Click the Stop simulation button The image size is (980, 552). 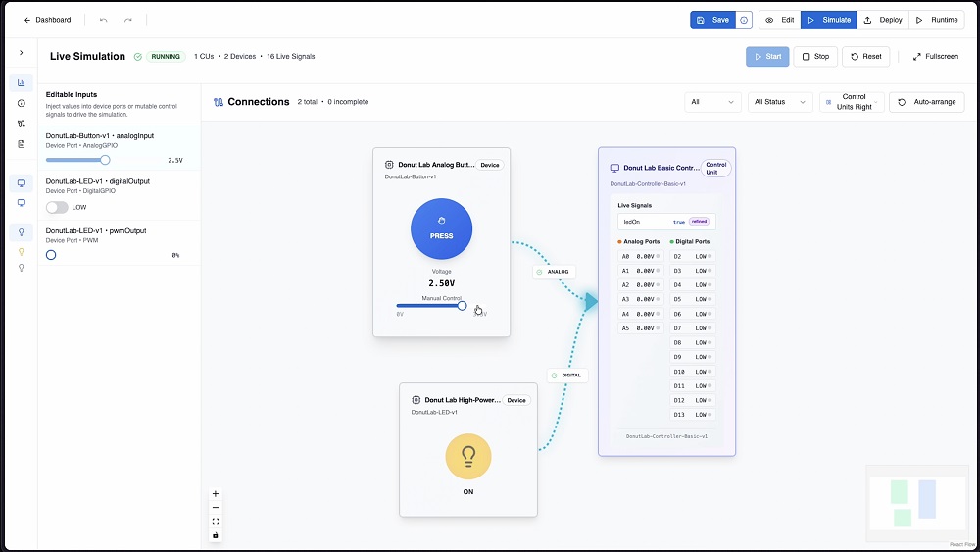coord(815,57)
